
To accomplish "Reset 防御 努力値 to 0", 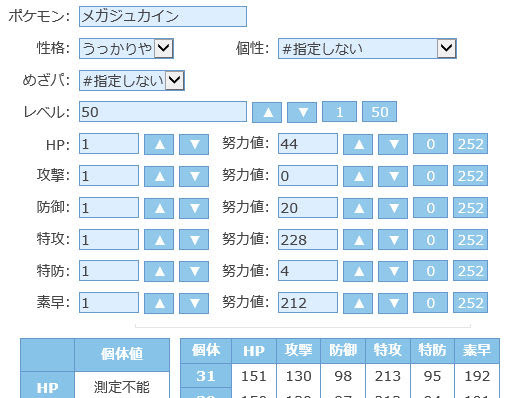I will 430,207.
